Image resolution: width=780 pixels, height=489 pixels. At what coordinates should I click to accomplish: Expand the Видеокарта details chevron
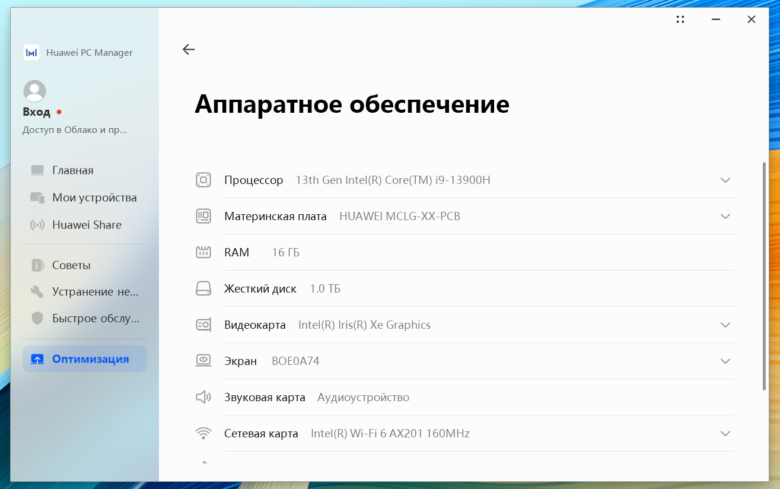725,325
